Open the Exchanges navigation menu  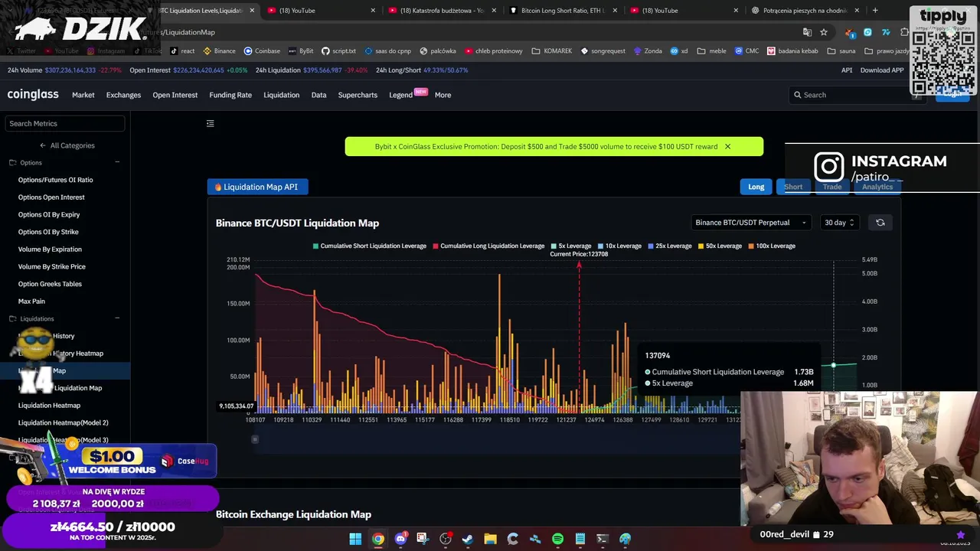(123, 95)
